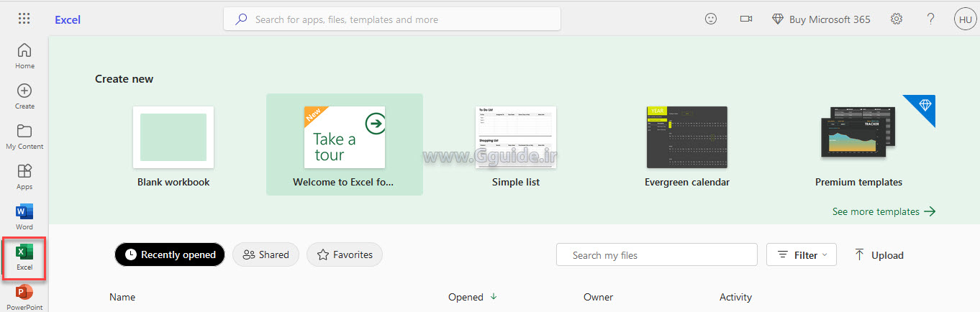Switch to the Shared tab

click(266, 254)
